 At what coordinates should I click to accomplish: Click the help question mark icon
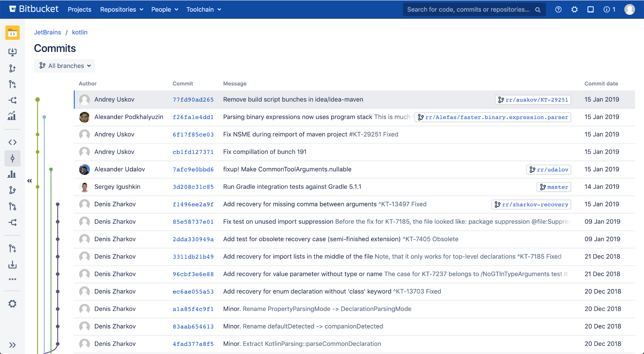[558, 9]
